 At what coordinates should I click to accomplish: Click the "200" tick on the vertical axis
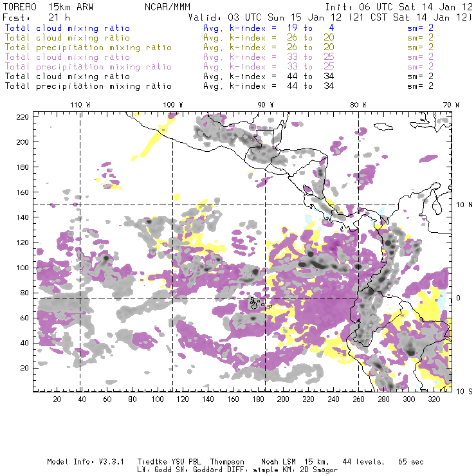point(23,142)
